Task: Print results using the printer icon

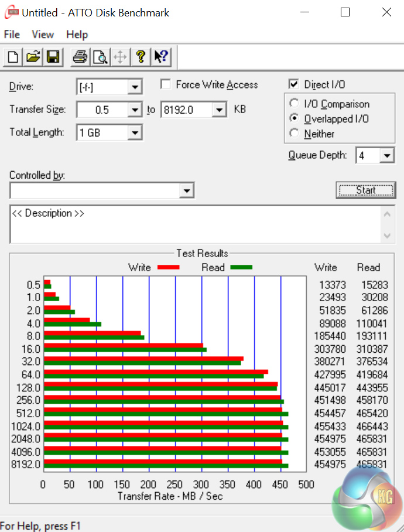Action: [x=80, y=57]
